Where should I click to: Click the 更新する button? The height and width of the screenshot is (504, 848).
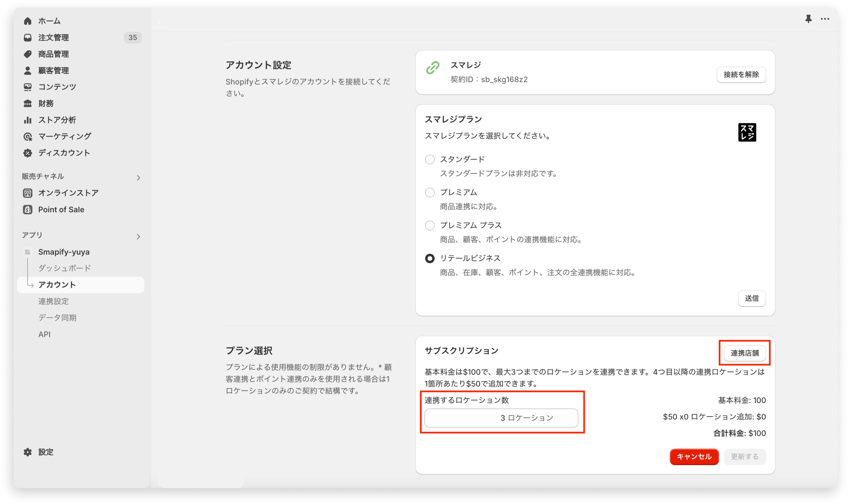(745, 457)
